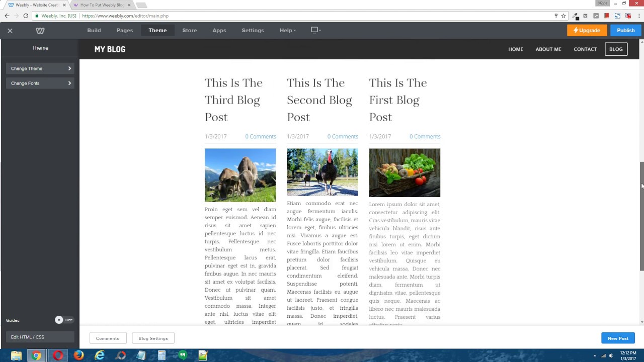Reload the page with refresh icon
This screenshot has width=644, height=362.
[x=26, y=16]
